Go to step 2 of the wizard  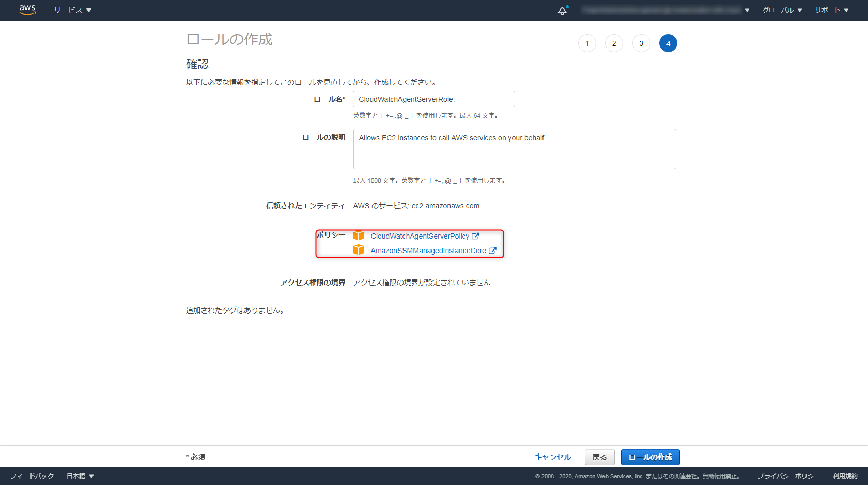pyautogui.click(x=614, y=43)
